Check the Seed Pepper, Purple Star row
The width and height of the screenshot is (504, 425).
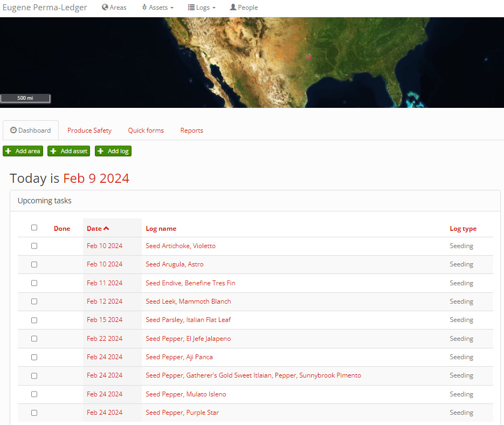(34, 413)
